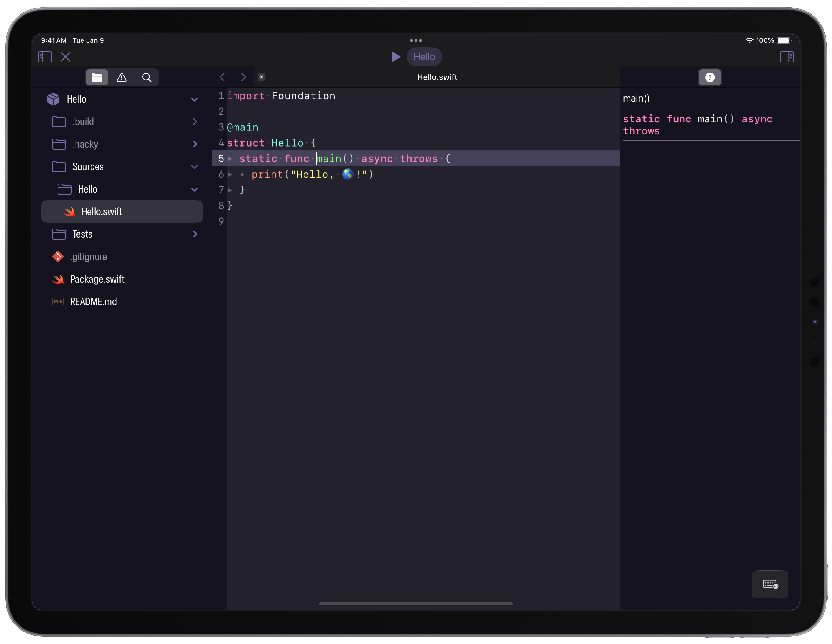This screenshot has height=644, width=832.
Task: Toggle the right documentation sidebar
Action: 787,57
